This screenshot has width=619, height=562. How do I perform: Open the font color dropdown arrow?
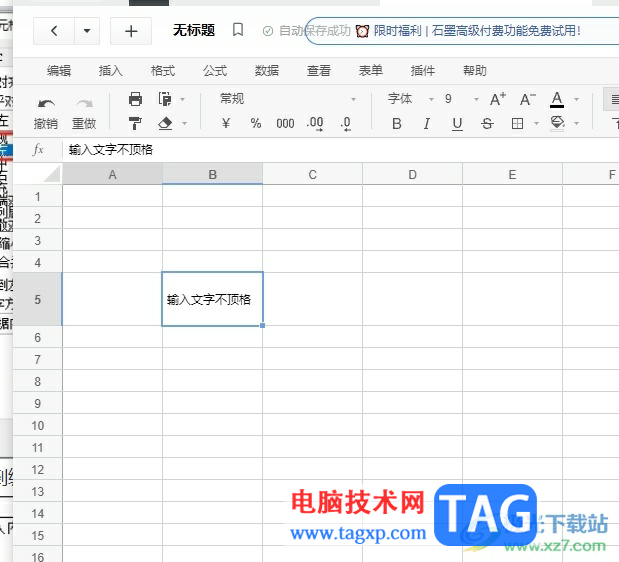tap(576, 99)
